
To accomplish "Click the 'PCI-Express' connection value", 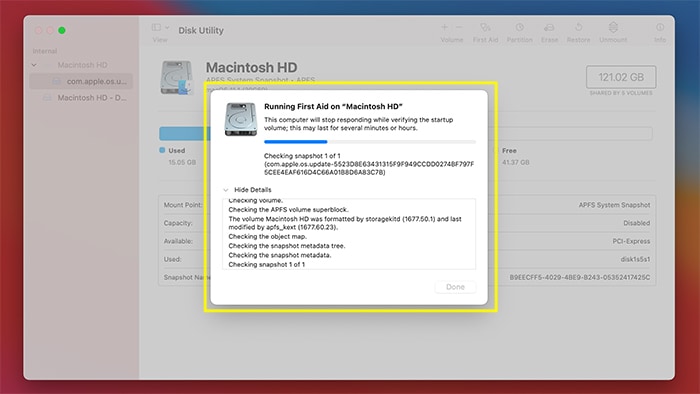I will click(631, 241).
